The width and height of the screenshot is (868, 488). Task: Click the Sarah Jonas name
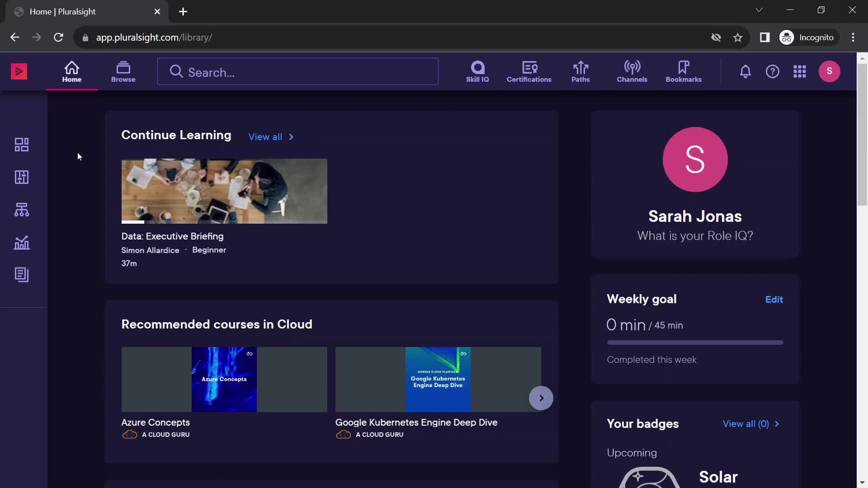click(695, 216)
